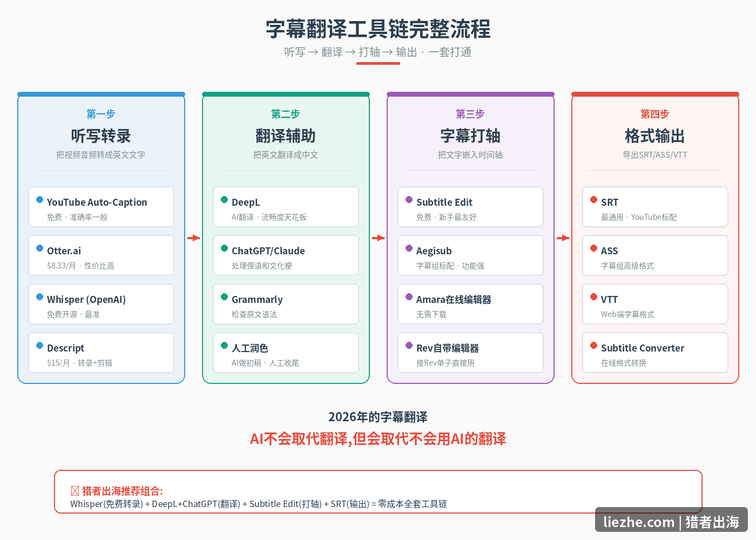Screen dimensions: 756x540
Task: Click the text 处理俚语和文化梗
Action: [262, 266]
